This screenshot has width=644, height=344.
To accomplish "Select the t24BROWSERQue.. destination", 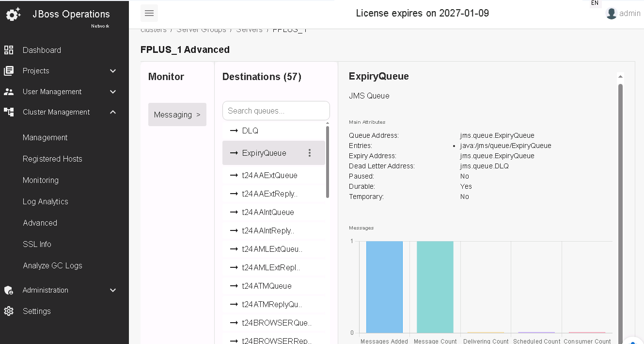I will pos(274,323).
